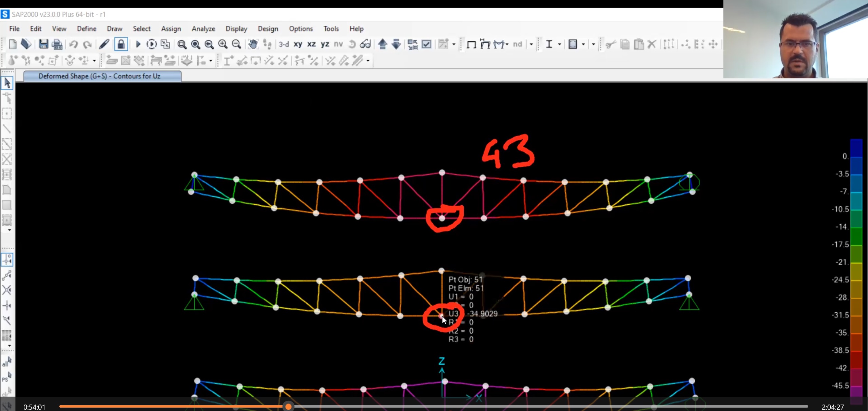The image size is (868, 411).
Task: Select Deformed Shape (G+S) window tab
Action: 102,76
